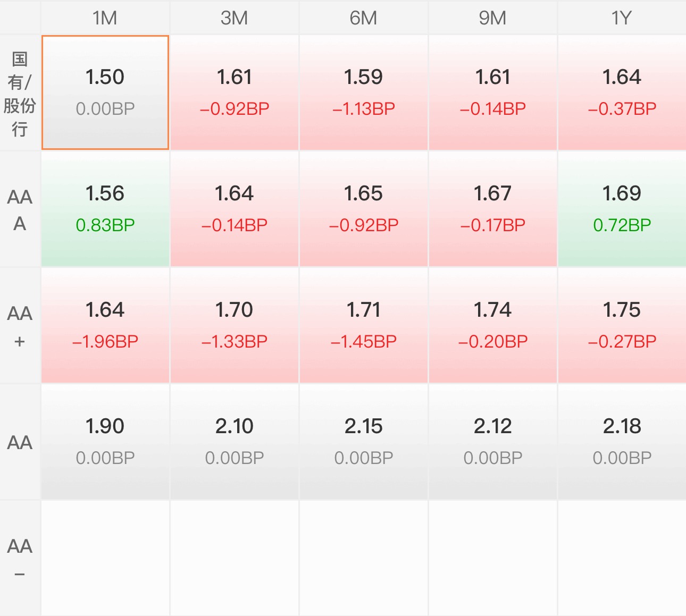
Task: Click the 6M column header
Action: pos(364,18)
